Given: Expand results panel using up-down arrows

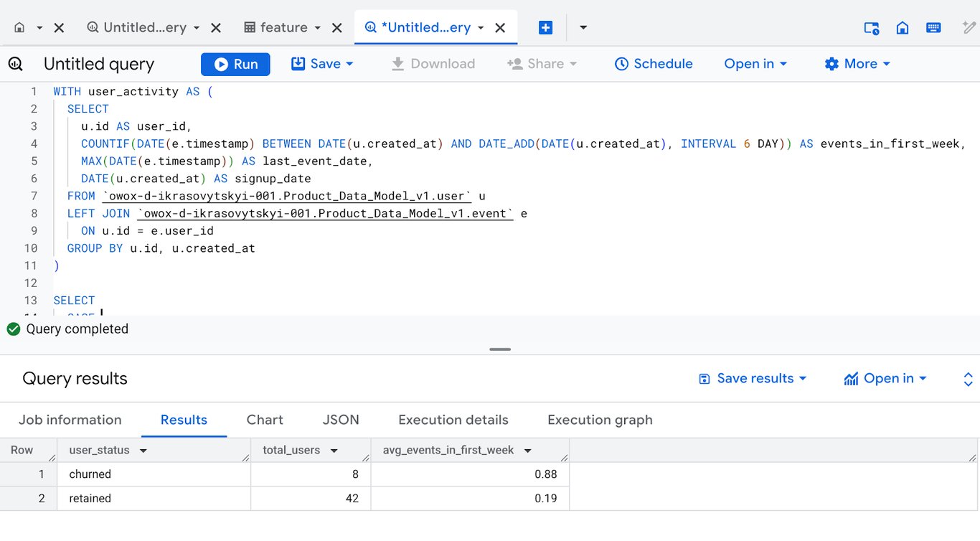Looking at the screenshot, I should [968, 379].
